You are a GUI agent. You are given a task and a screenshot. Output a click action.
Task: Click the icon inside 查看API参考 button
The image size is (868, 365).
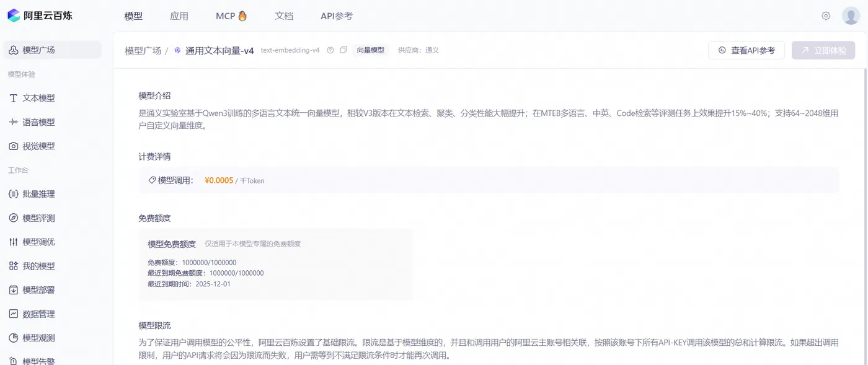(x=722, y=50)
